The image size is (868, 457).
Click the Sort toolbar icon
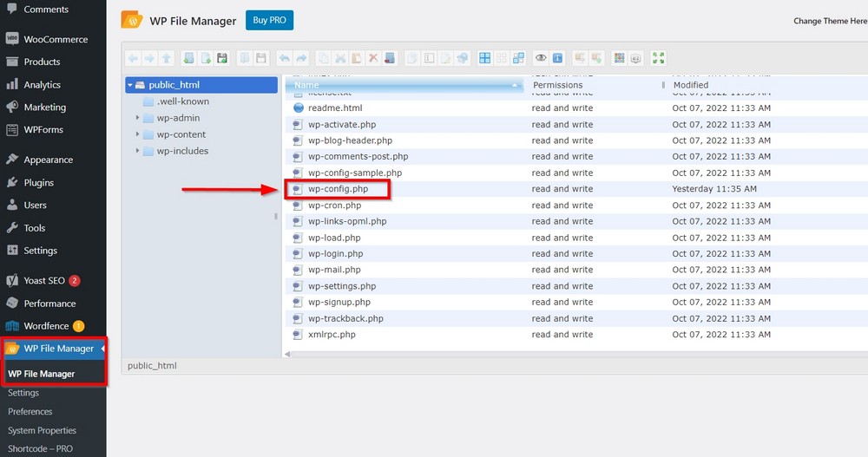coord(636,58)
